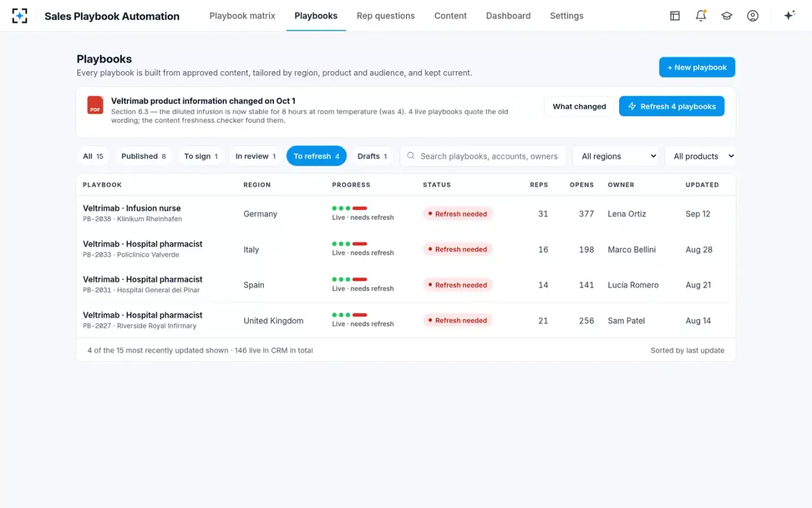Click the New playbook button

coord(697,67)
